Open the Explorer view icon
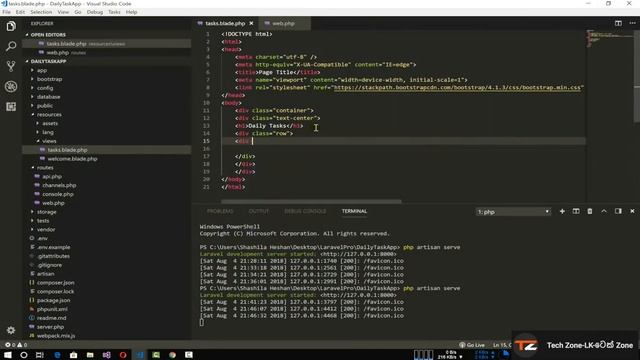Viewport: 640px width, 360px height. tap(11, 27)
